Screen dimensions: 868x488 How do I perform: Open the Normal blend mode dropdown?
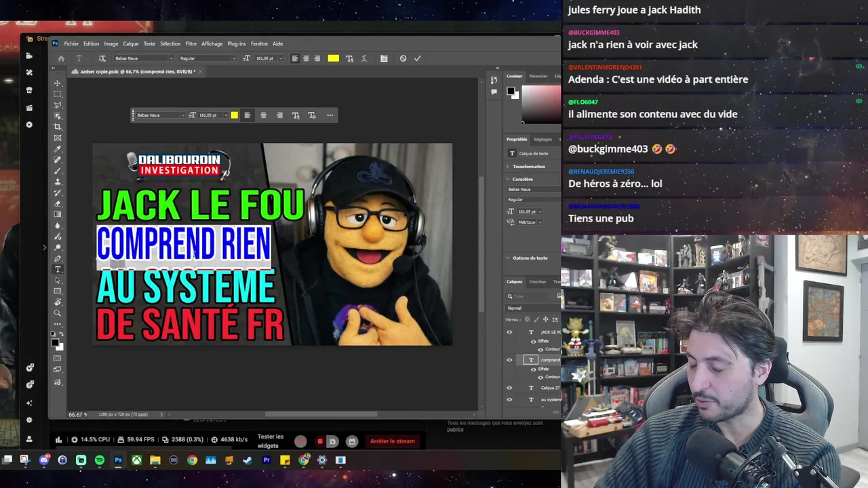(x=533, y=308)
